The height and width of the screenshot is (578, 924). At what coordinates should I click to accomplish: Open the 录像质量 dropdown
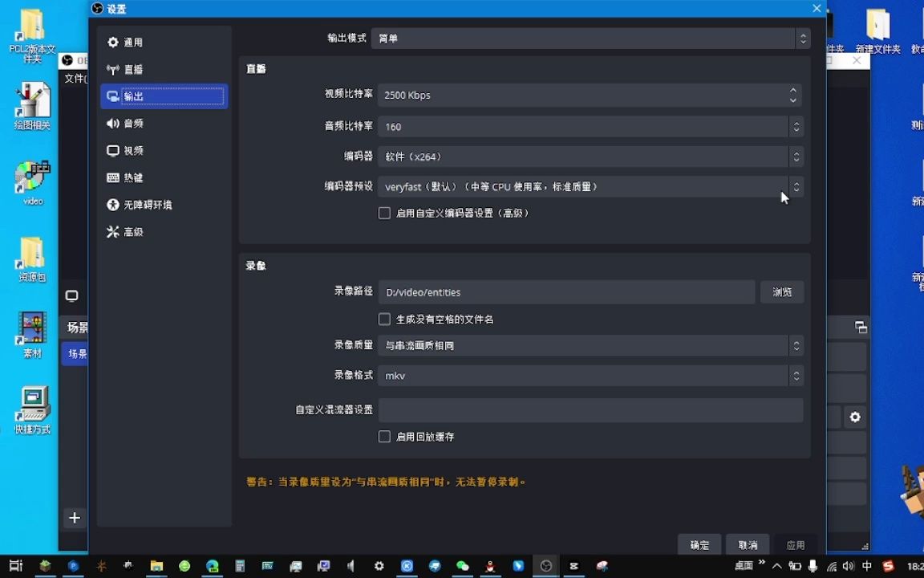(x=590, y=346)
